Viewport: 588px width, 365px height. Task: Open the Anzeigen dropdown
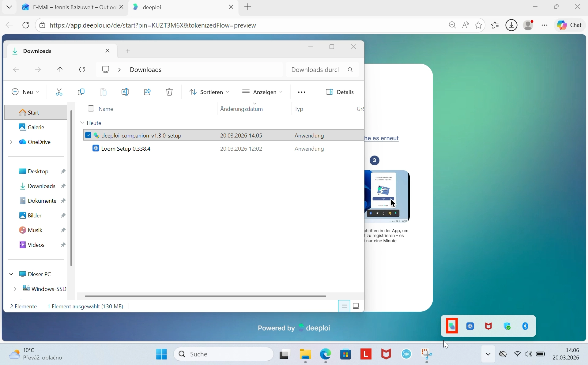(262, 92)
